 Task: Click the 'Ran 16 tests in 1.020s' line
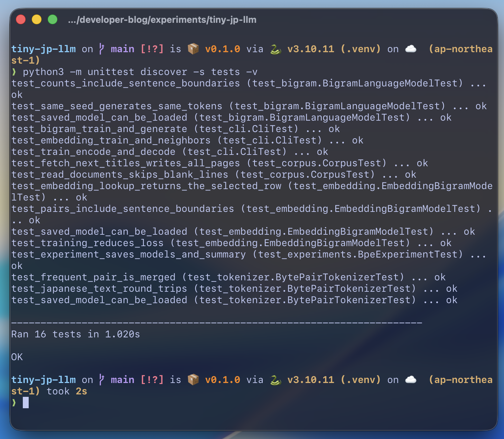point(76,334)
